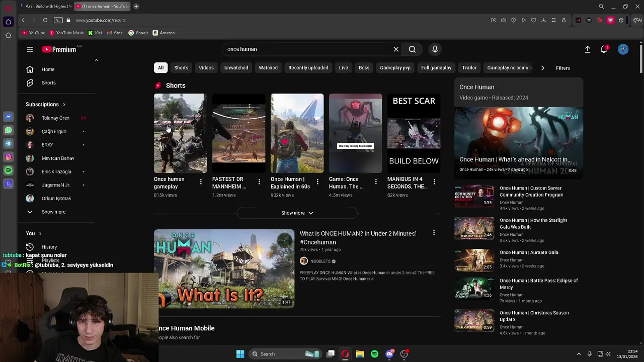The width and height of the screenshot is (644, 362).
Task: Click the magnifier search button
Action: click(x=412, y=49)
